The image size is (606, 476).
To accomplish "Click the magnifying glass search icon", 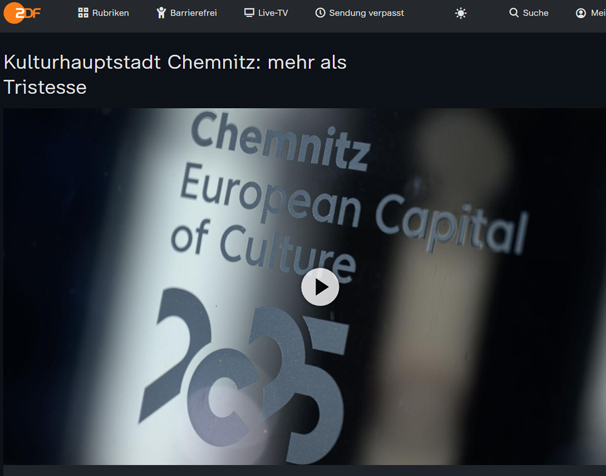I will (x=514, y=13).
